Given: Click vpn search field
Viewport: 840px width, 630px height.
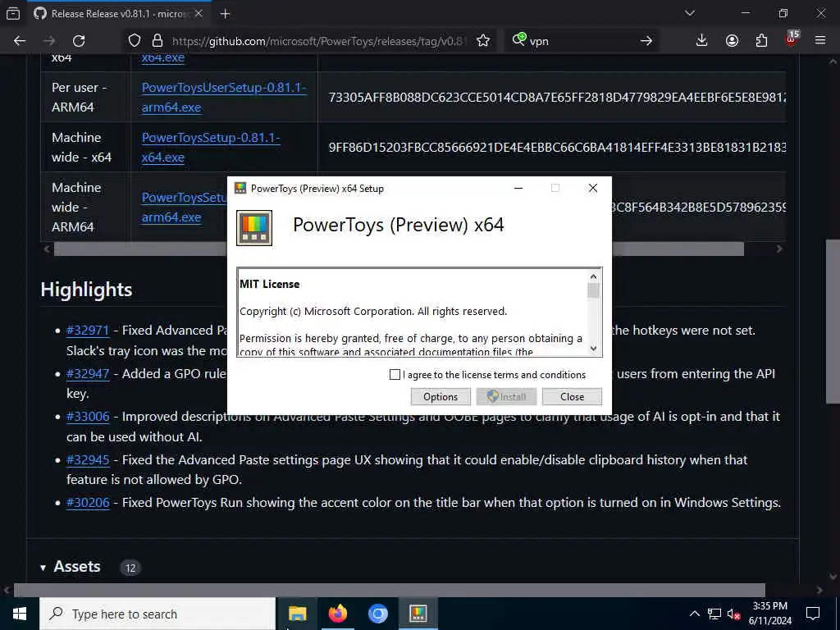Looking at the screenshot, I should pyautogui.click(x=580, y=41).
